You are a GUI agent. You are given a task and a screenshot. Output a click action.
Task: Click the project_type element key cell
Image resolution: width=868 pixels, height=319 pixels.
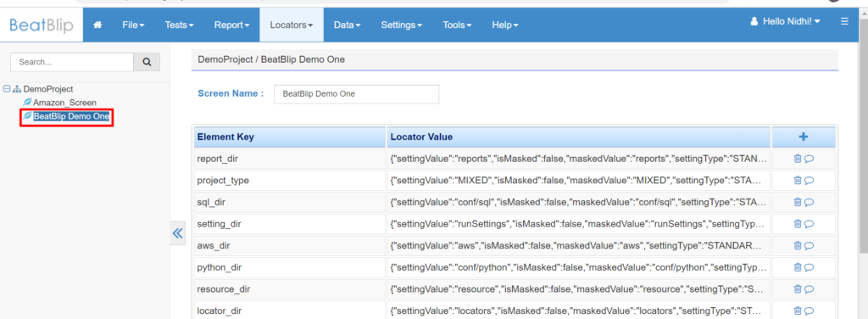coord(290,181)
